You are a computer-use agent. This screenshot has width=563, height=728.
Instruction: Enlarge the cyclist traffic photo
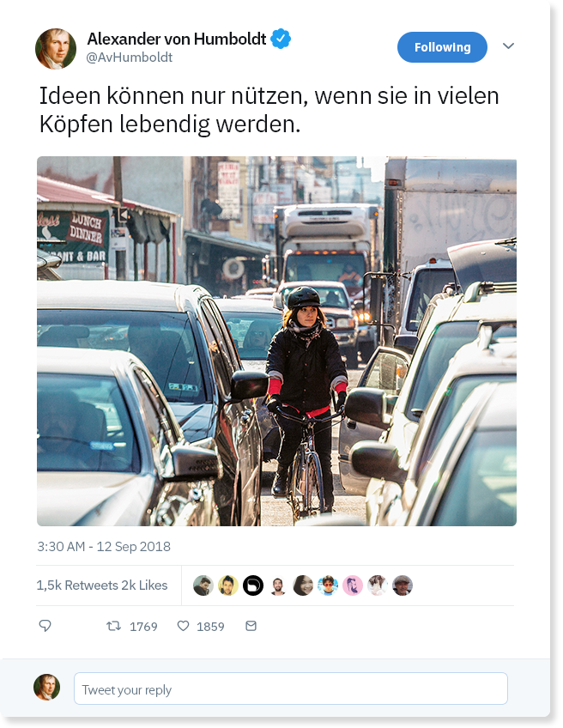(276, 341)
